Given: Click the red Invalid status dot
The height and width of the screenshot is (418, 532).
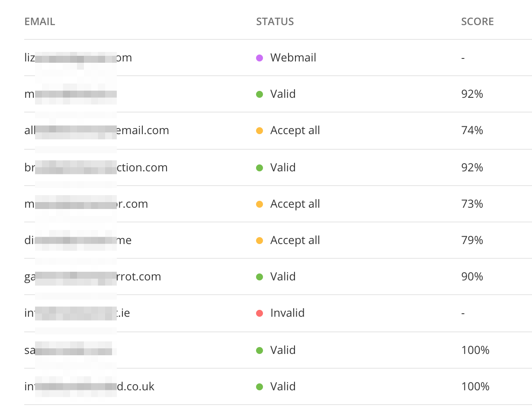Looking at the screenshot, I should pyautogui.click(x=260, y=313).
